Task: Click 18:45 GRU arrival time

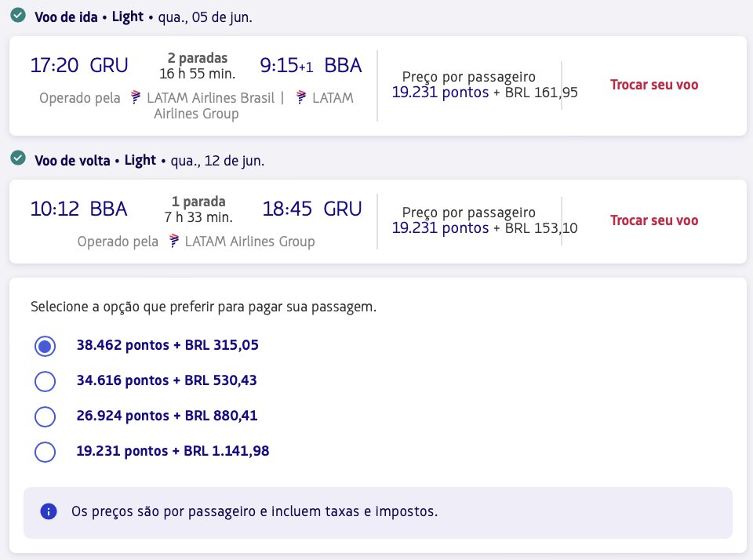Action: [311, 209]
